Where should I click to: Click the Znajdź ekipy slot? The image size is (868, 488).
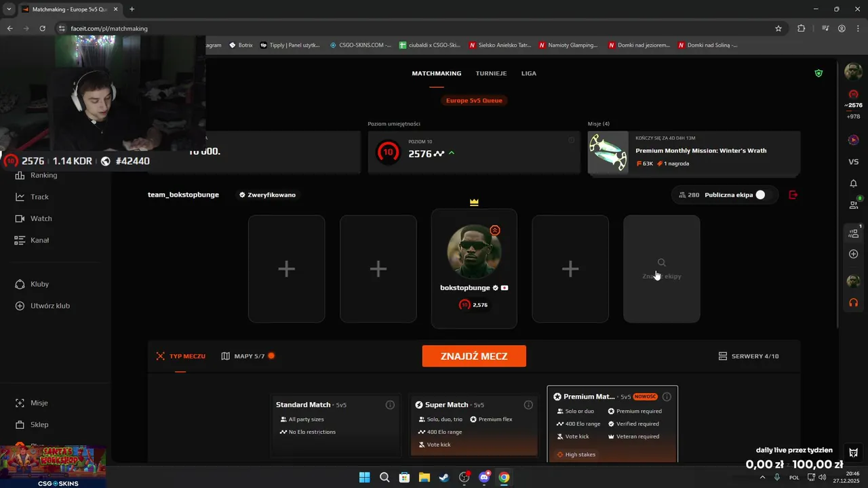click(x=662, y=269)
